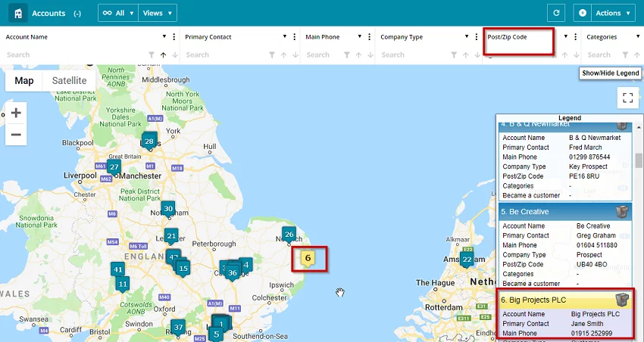Select map marker 27 near Manchester
The width and height of the screenshot is (644, 342).
(x=114, y=167)
